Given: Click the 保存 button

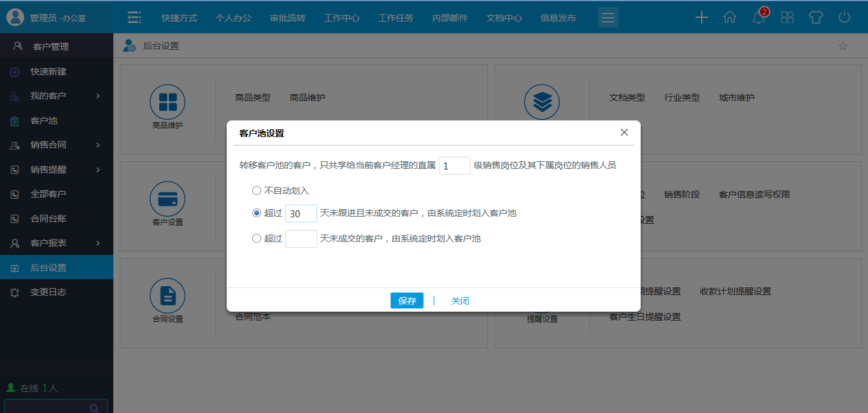Looking at the screenshot, I should tap(406, 301).
